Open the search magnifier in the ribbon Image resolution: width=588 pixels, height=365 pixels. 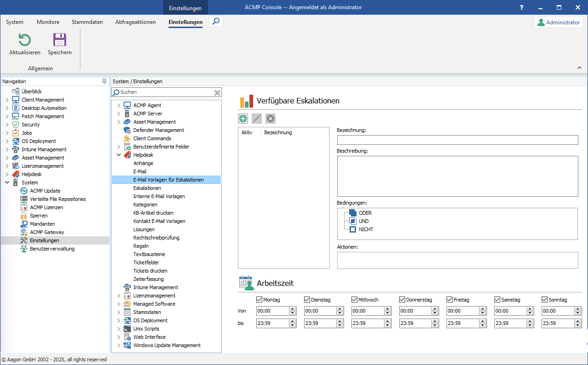point(215,21)
